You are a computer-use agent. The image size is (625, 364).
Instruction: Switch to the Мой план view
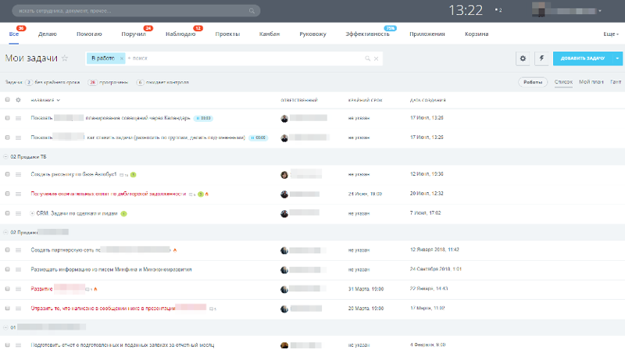591,82
